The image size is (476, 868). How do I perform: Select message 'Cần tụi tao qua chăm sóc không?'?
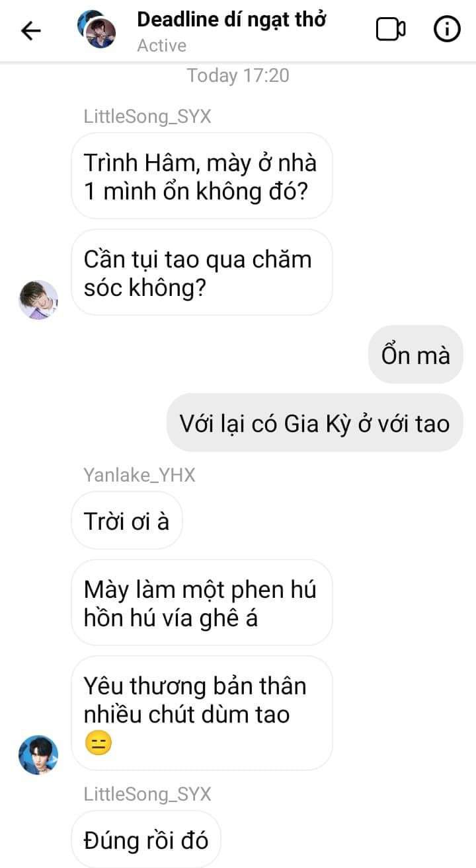tap(202, 272)
